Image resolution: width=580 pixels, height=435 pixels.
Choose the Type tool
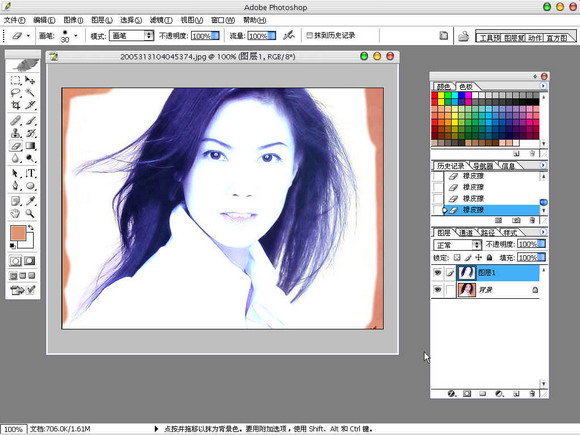pyautogui.click(x=30, y=173)
